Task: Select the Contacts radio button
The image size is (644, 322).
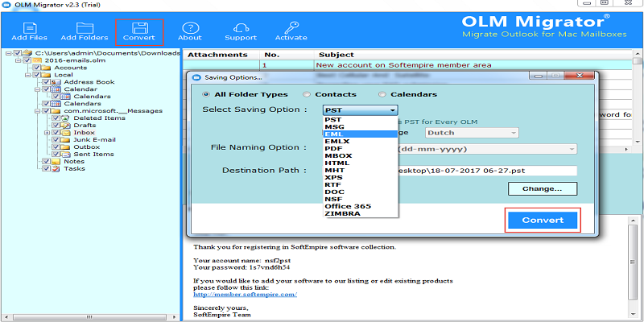Action: coord(307,94)
